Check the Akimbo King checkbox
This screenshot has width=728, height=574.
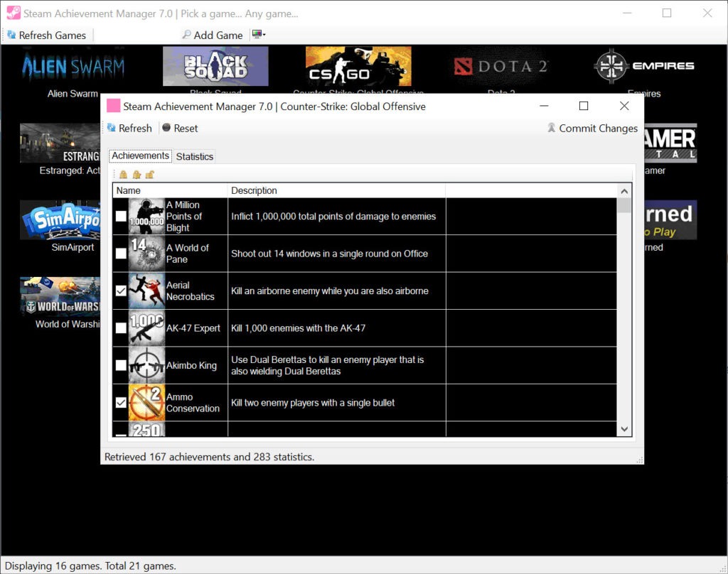coord(121,365)
